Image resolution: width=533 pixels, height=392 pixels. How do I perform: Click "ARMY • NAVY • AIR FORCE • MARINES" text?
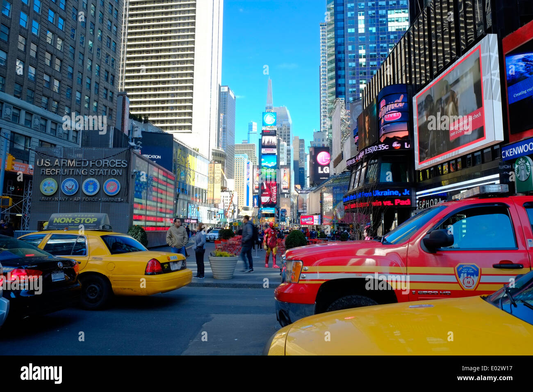[81, 199]
